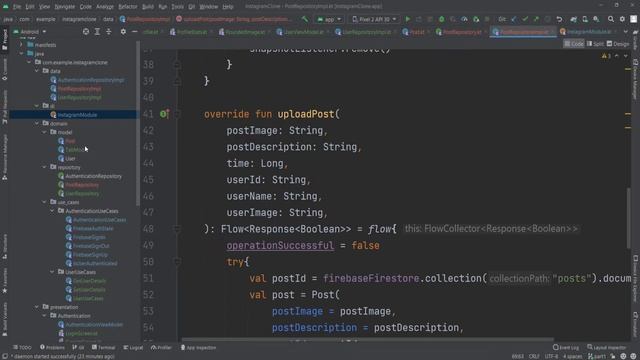This screenshot has height=360, width=640.
Task: Click the override gutter icon on line 41
Action: click(x=164, y=114)
